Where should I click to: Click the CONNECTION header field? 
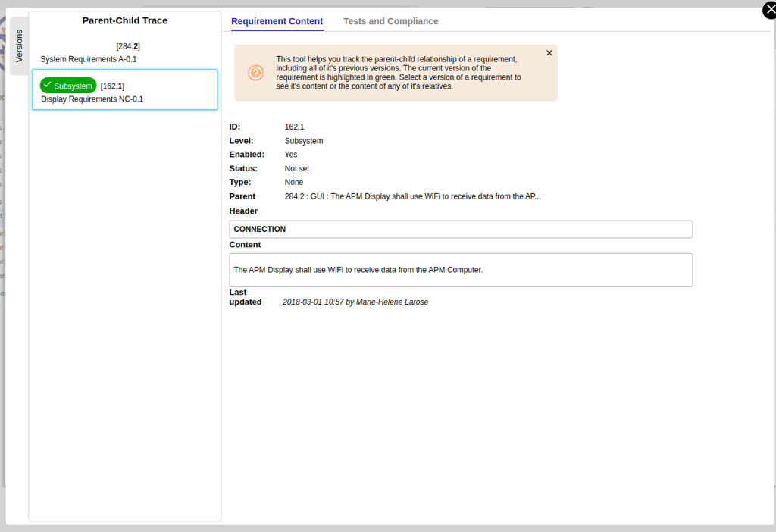(x=460, y=229)
